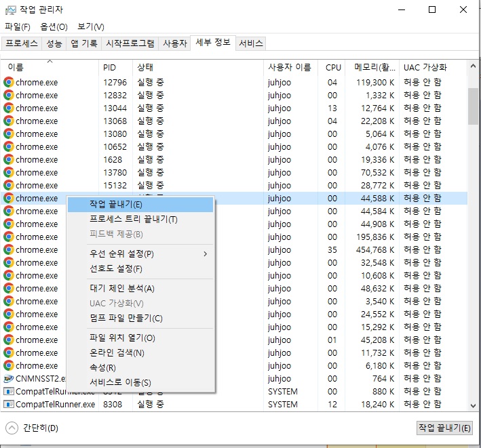
Task: Select the memory value 48,632 K
Action: (x=377, y=288)
